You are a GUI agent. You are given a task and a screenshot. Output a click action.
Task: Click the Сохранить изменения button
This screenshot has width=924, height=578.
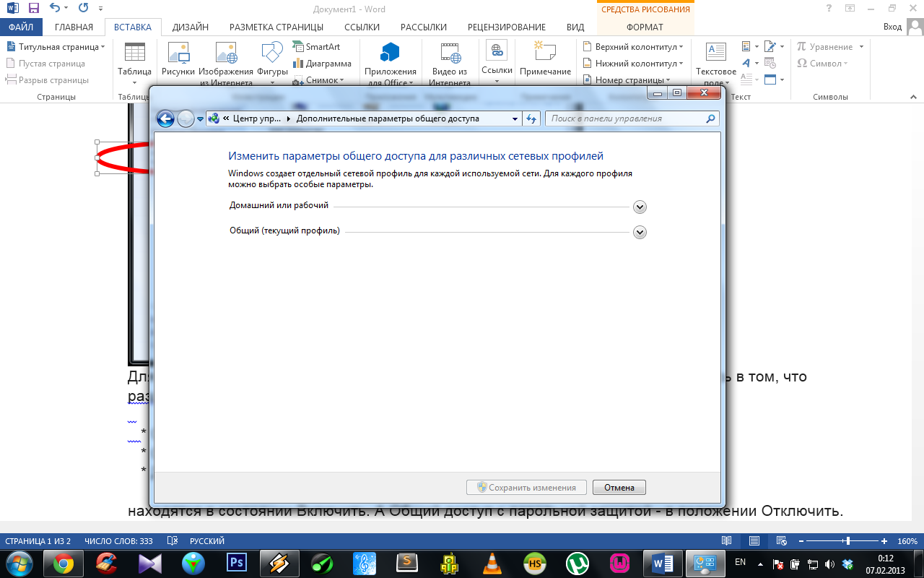526,488
